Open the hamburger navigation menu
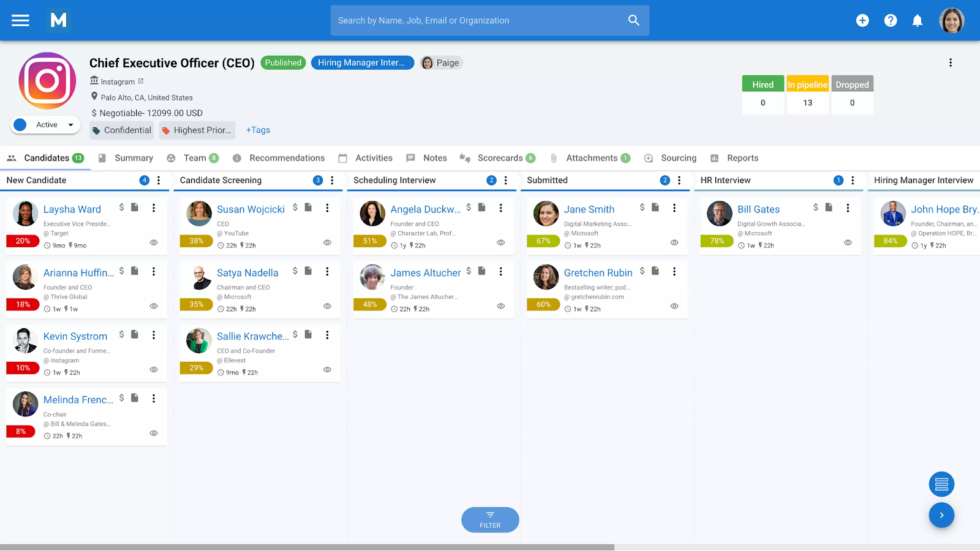 [20, 21]
